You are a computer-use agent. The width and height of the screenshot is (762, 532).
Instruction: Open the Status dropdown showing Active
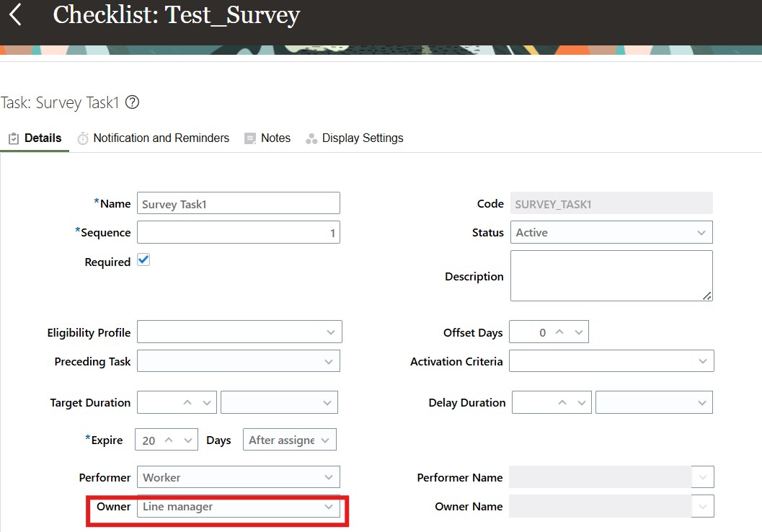700,232
